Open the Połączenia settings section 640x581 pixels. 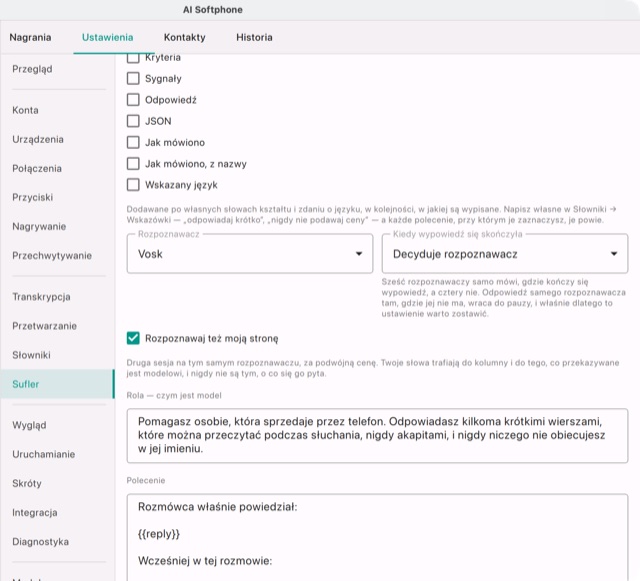click(57, 168)
